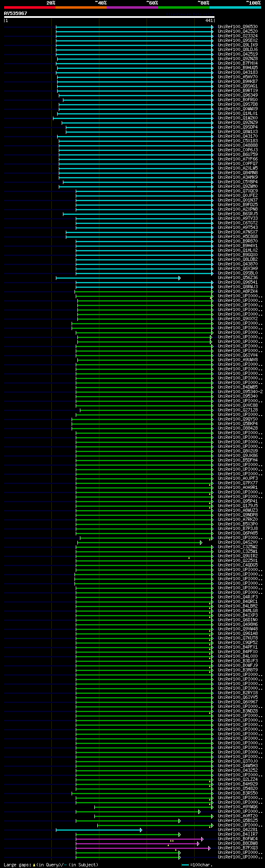
Task: Select hit label UniRef100_Q1W2K0
Action: 238,118
